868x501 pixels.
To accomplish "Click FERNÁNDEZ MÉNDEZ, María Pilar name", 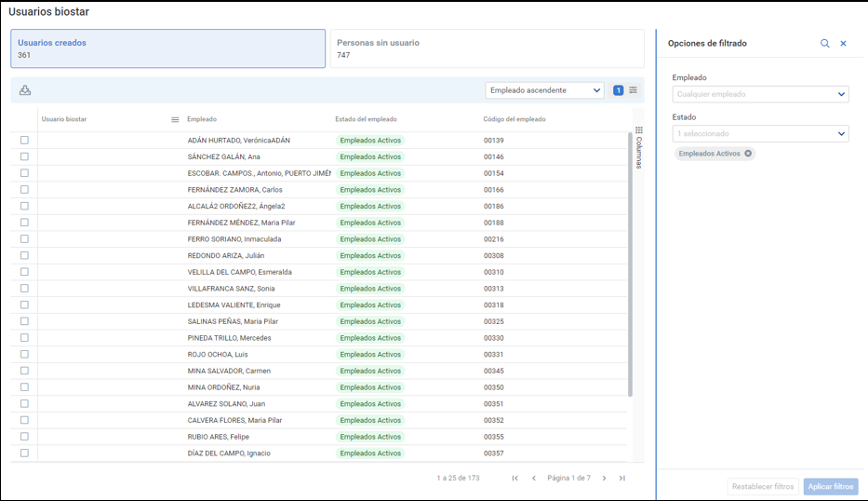I will (x=241, y=223).
